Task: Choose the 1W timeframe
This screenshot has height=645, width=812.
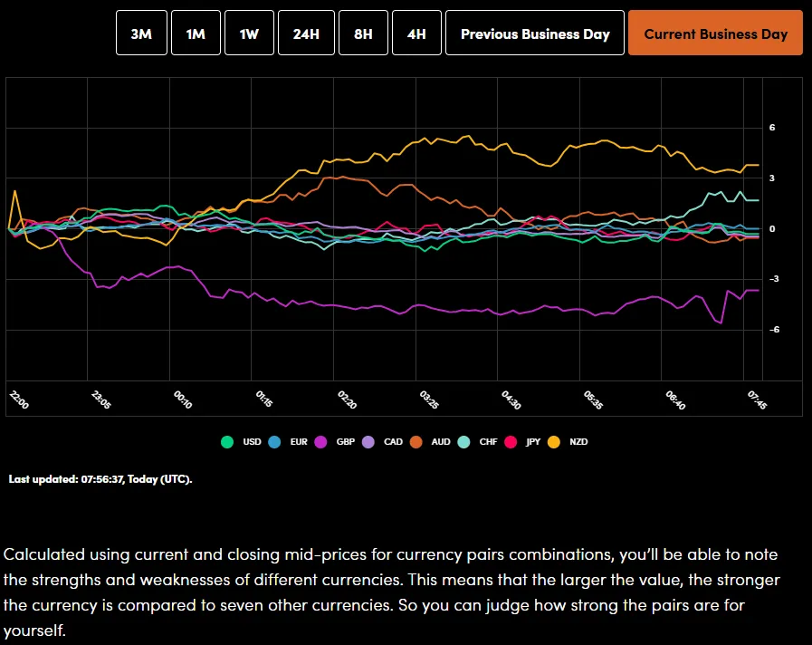Action: coord(249,34)
